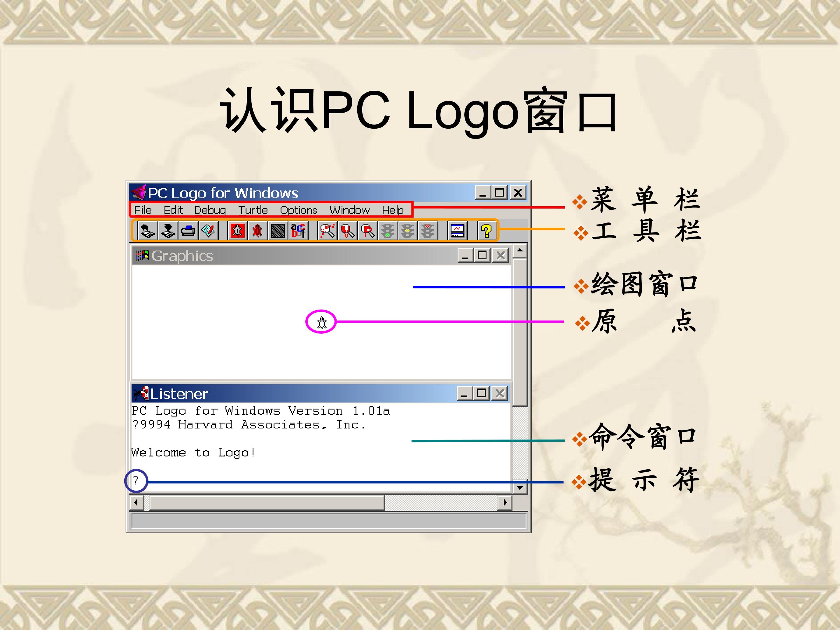Click the yellow question mark help icon
This screenshot has width=840, height=630.
486,230
